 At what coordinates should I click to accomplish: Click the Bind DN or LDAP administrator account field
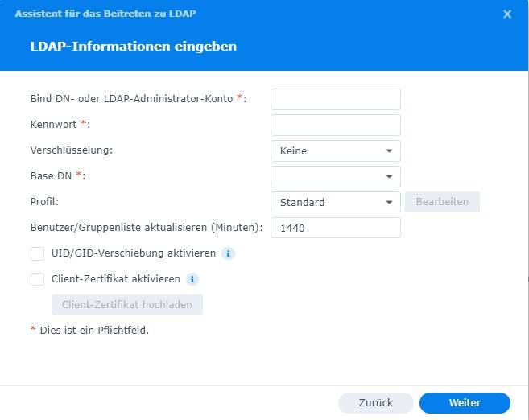pyautogui.click(x=335, y=100)
